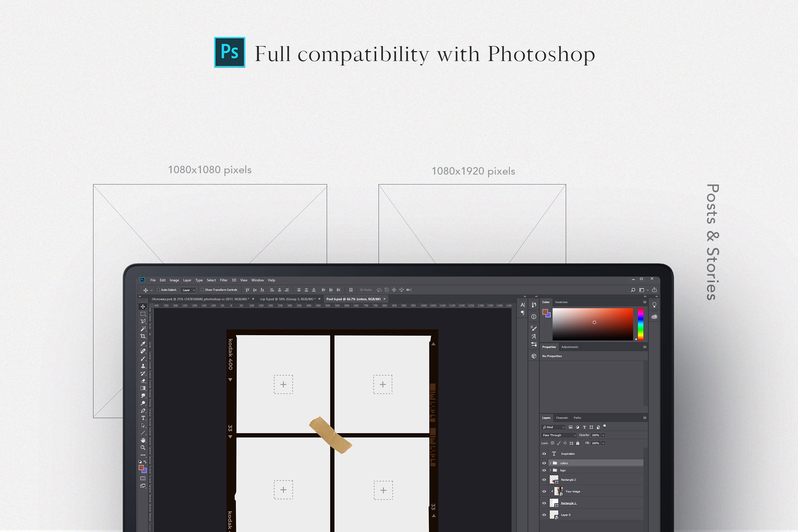Image resolution: width=798 pixels, height=532 pixels.
Task: Select the Dodge tool
Action: pyautogui.click(x=143, y=403)
